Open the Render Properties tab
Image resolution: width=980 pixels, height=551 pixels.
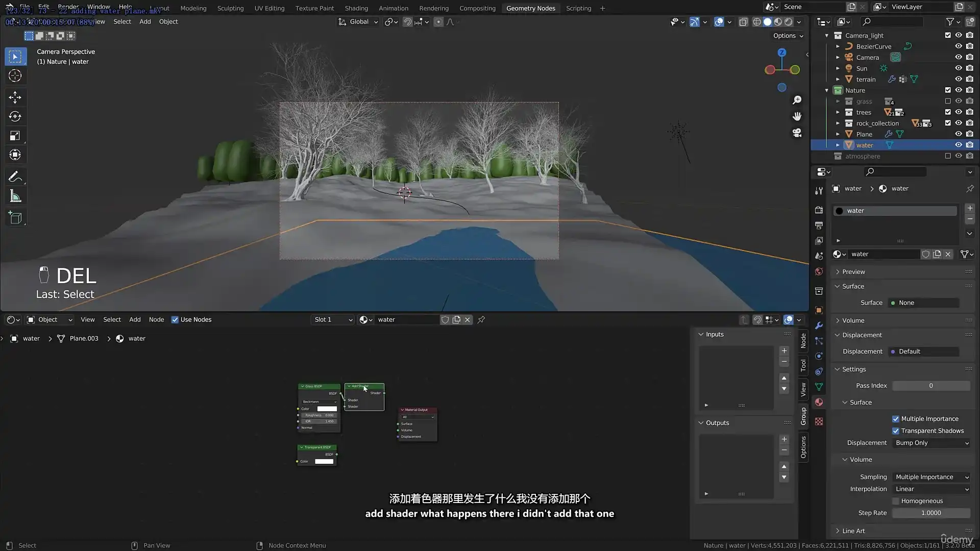tap(819, 210)
